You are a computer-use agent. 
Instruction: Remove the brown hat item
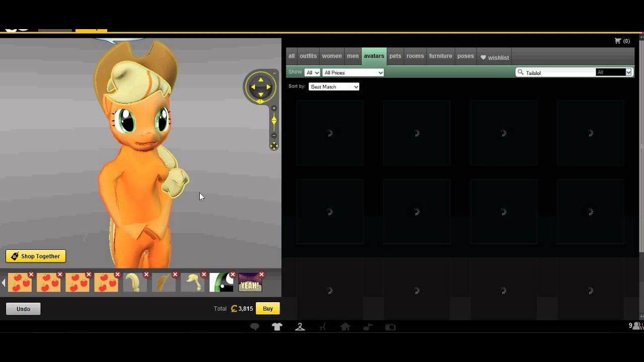pos(175,275)
